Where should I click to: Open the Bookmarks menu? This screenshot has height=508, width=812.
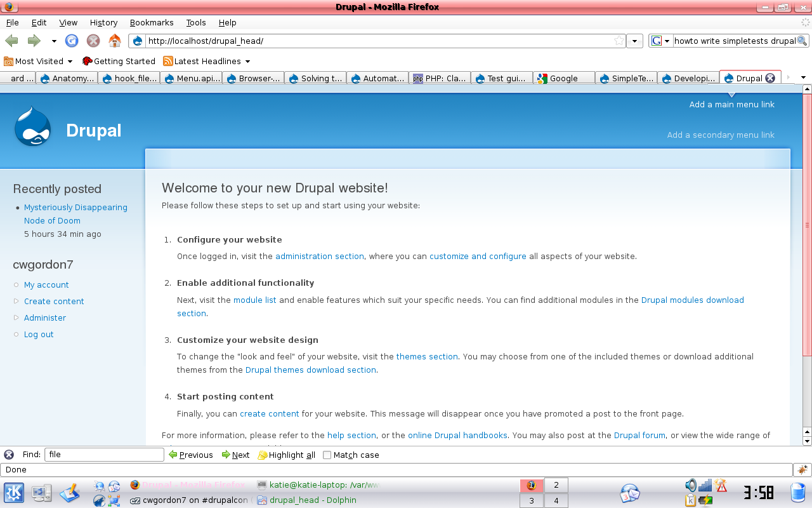[x=152, y=22]
